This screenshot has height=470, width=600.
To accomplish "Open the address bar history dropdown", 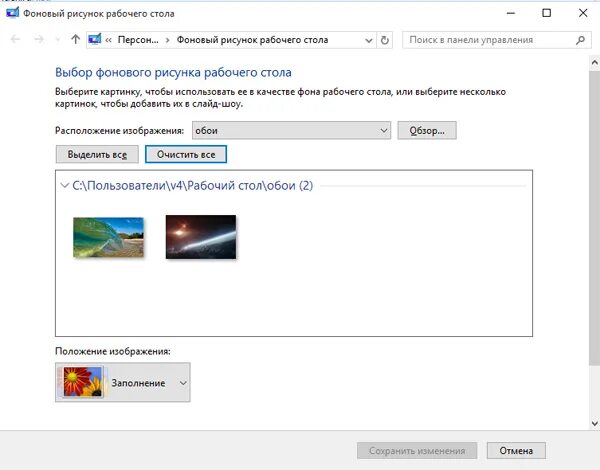I will click(368, 40).
